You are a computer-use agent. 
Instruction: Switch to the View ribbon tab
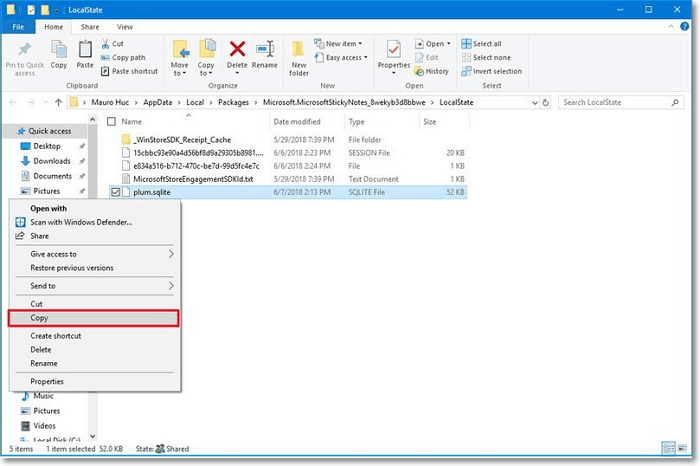125,27
